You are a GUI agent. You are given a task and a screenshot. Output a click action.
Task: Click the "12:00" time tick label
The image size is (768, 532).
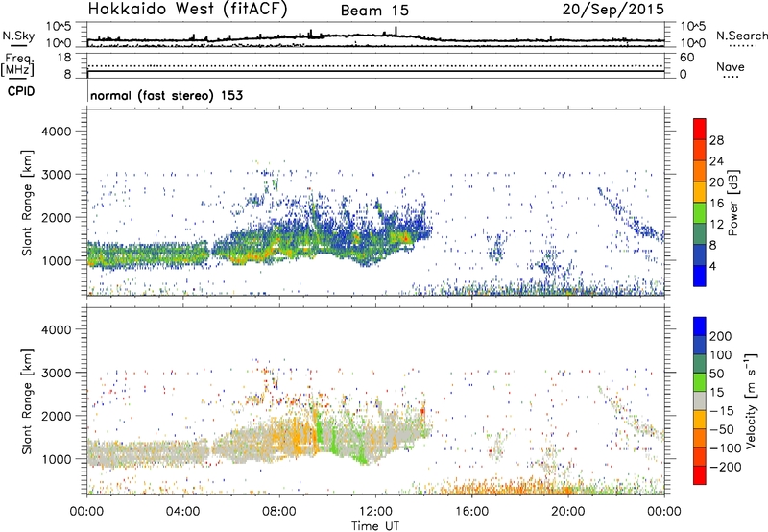tap(375, 512)
